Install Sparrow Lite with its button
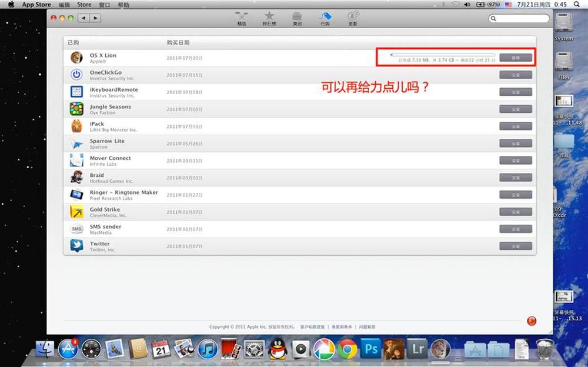 [x=516, y=144]
